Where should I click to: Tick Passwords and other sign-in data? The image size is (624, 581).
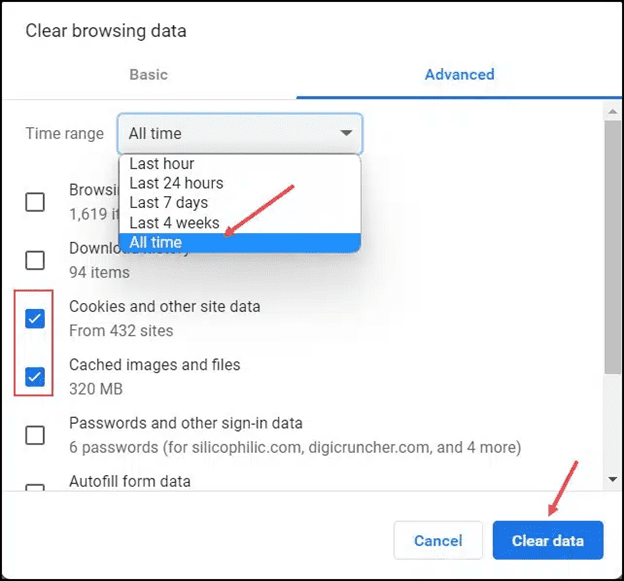coord(35,435)
